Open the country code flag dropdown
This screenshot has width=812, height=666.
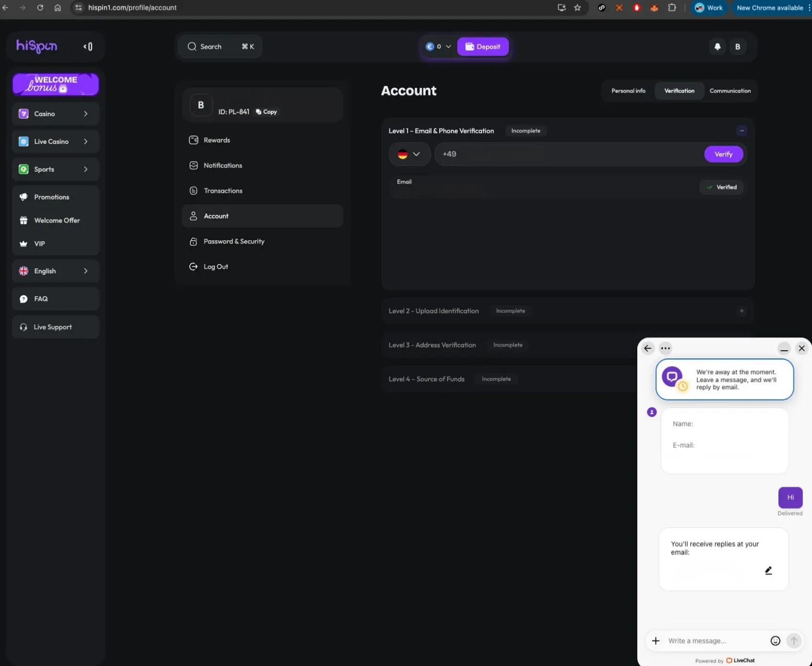pyautogui.click(x=409, y=154)
